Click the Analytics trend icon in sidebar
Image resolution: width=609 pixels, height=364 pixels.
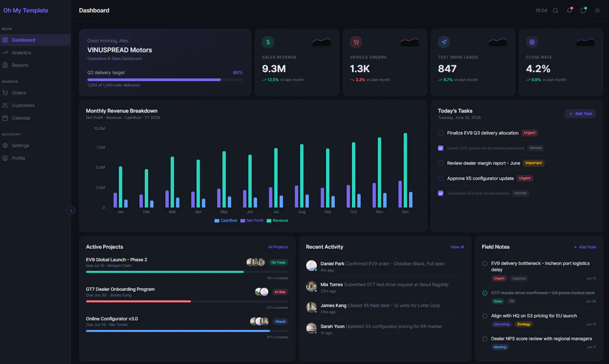(x=5, y=52)
